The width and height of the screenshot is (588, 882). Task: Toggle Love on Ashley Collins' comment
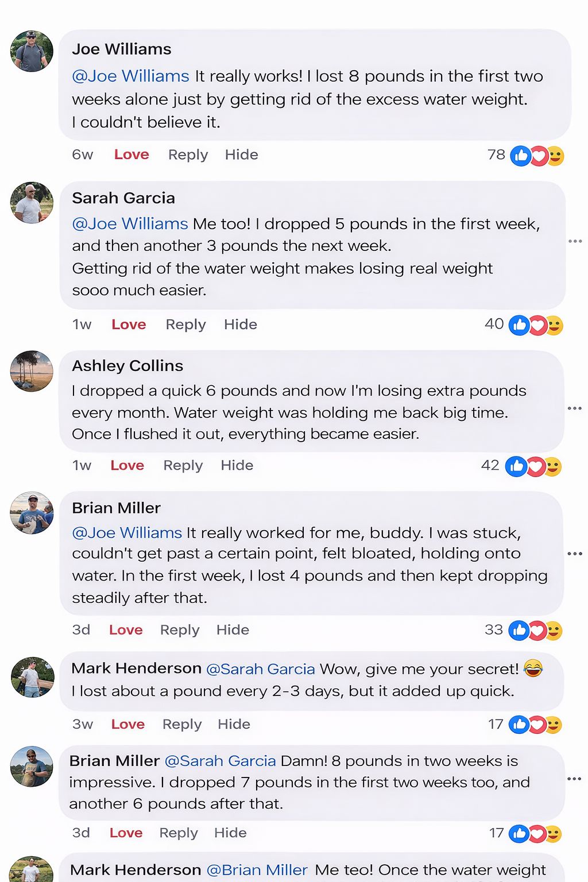pyautogui.click(x=127, y=465)
